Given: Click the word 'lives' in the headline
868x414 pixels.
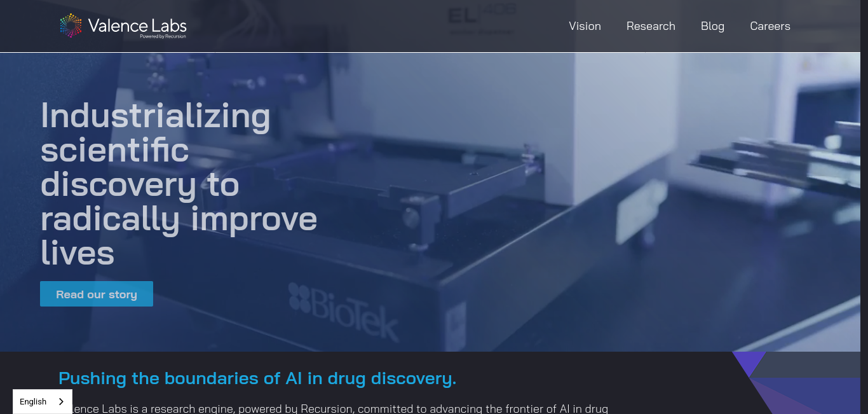Looking at the screenshot, I should [x=78, y=252].
